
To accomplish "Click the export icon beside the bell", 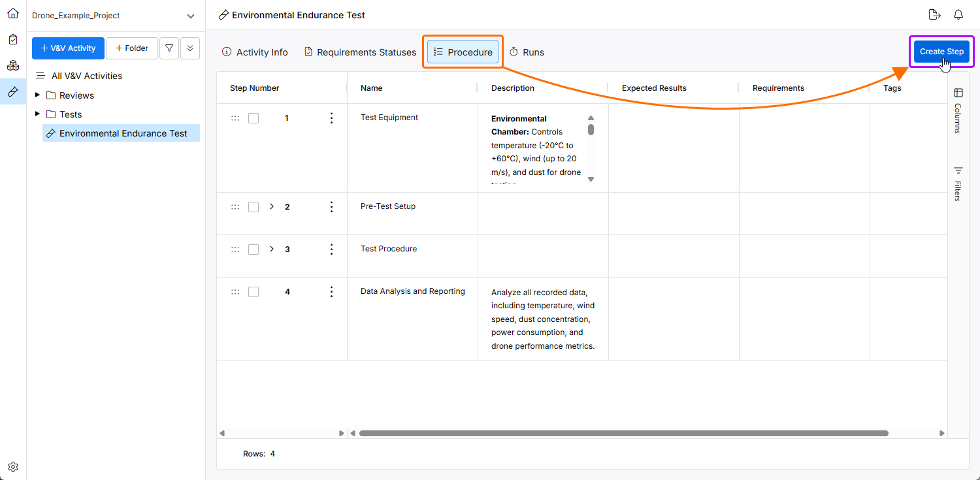I will pos(934,14).
